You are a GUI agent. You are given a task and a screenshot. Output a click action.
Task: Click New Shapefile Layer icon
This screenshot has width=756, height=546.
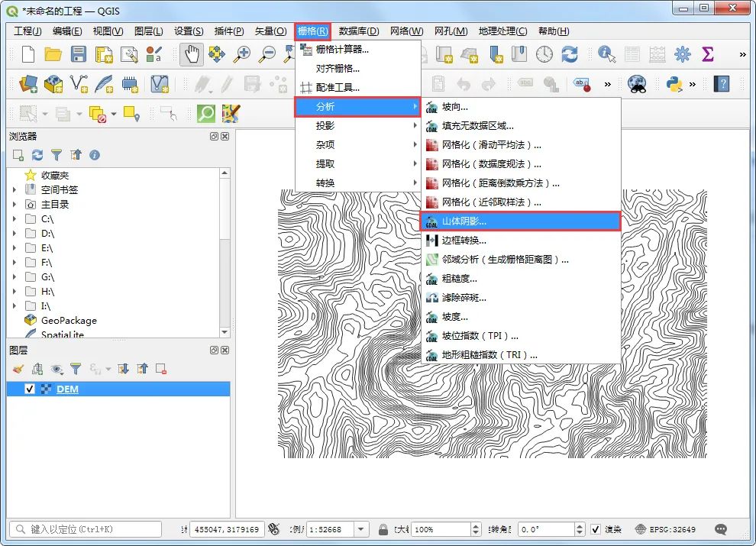tap(78, 84)
